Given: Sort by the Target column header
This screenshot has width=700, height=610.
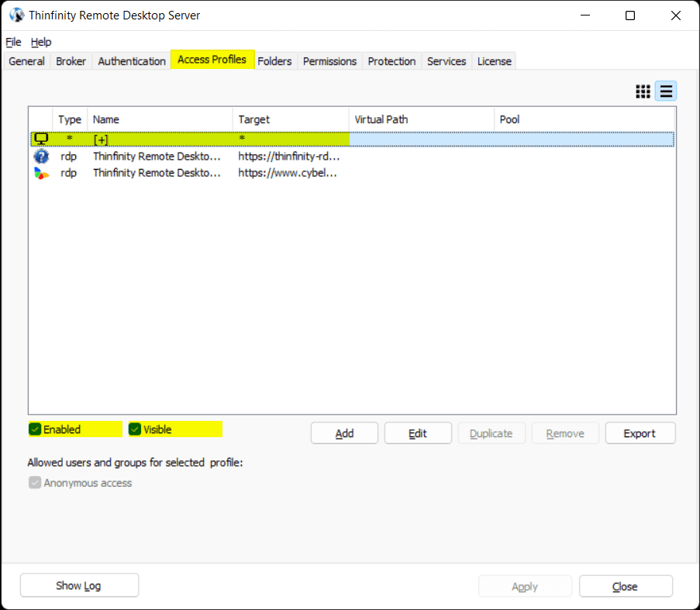Looking at the screenshot, I should [291, 119].
